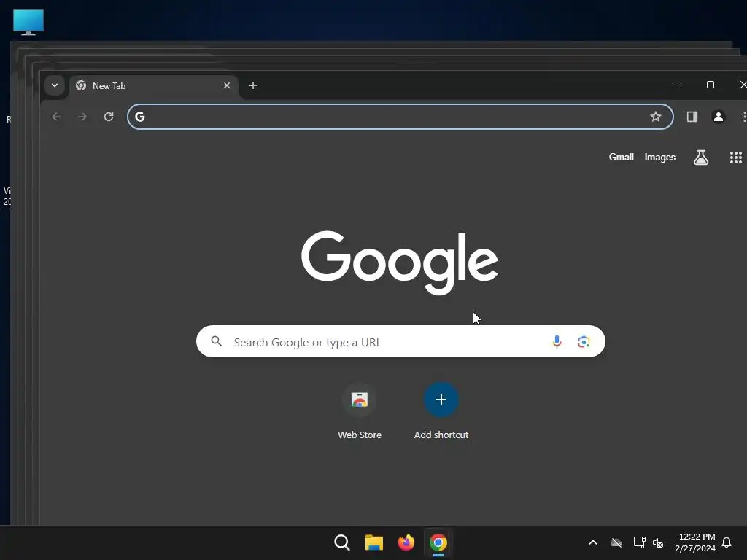Viewport: 747px width, 560px height.
Task: Open the Google apps grid
Action: point(736,157)
